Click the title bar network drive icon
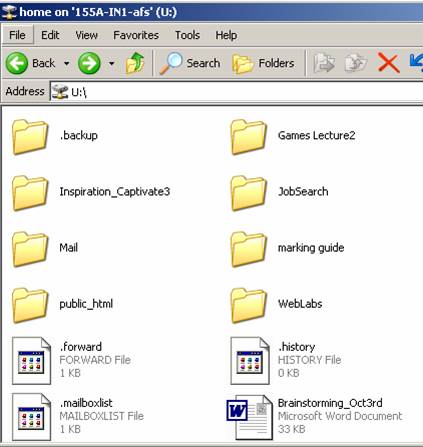 pos(9,12)
